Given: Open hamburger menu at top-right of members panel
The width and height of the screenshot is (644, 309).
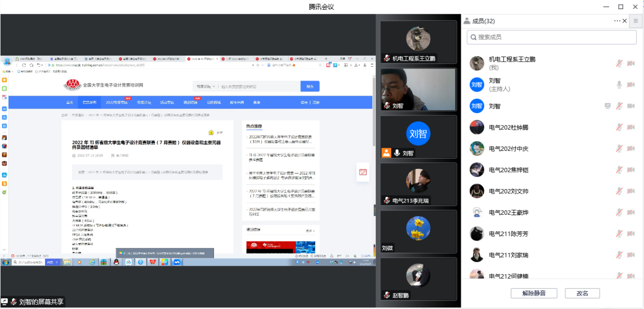Looking at the screenshot, I should coord(635,21).
